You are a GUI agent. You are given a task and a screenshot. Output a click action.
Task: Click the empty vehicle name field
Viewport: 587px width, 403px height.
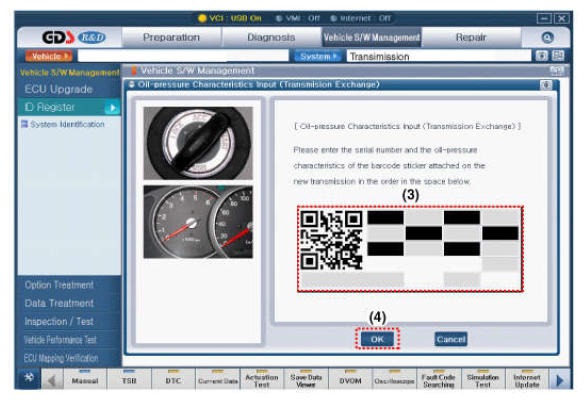[183, 56]
